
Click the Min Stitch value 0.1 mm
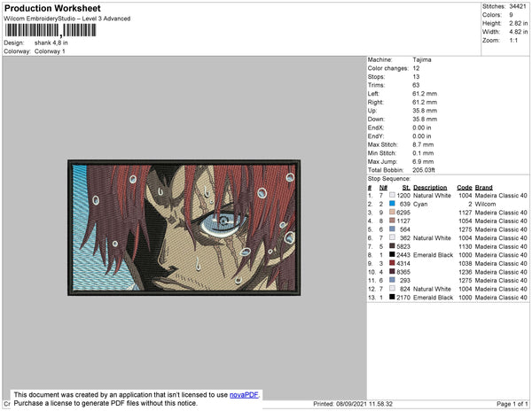(423, 153)
